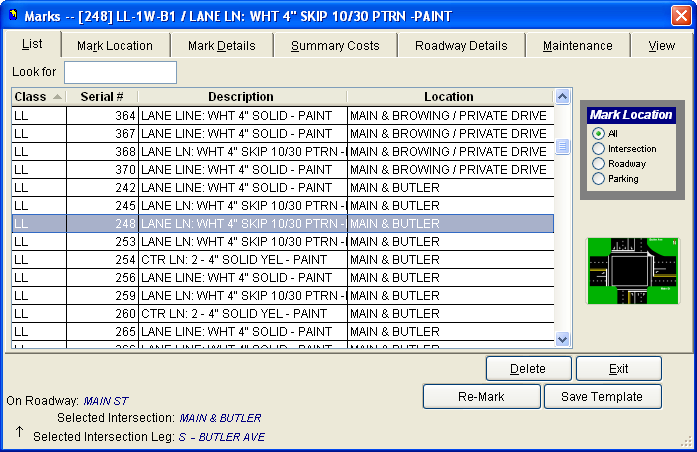Image resolution: width=697 pixels, height=452 pixels.
Task: Open the Mark Location tab
Action: (115, 46)
